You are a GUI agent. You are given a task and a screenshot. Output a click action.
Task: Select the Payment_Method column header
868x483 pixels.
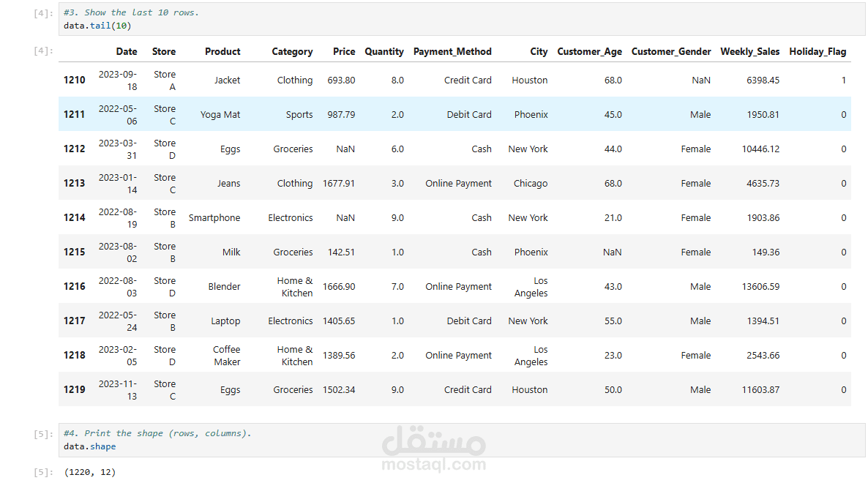click(452, 52)
